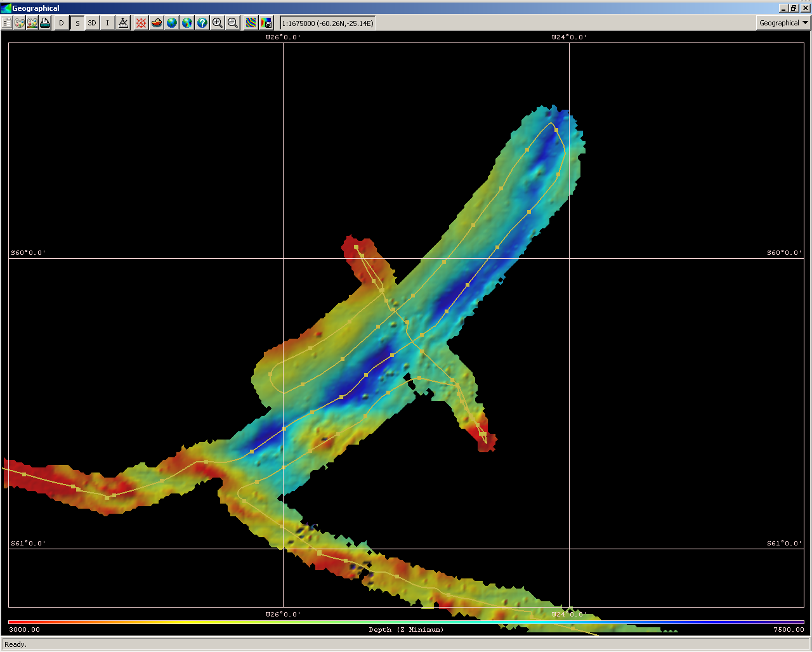
Task: Toggle the I information mode button
Action: [107, 23]
